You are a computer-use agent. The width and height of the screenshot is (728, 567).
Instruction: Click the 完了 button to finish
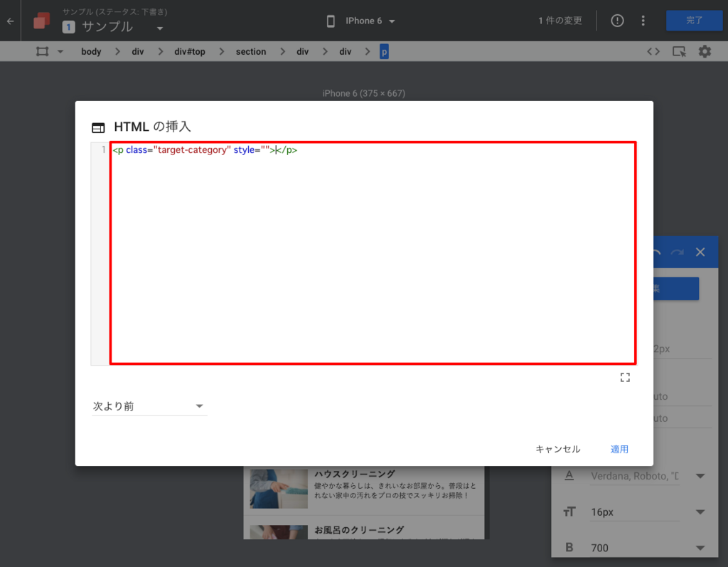(694, 21)
